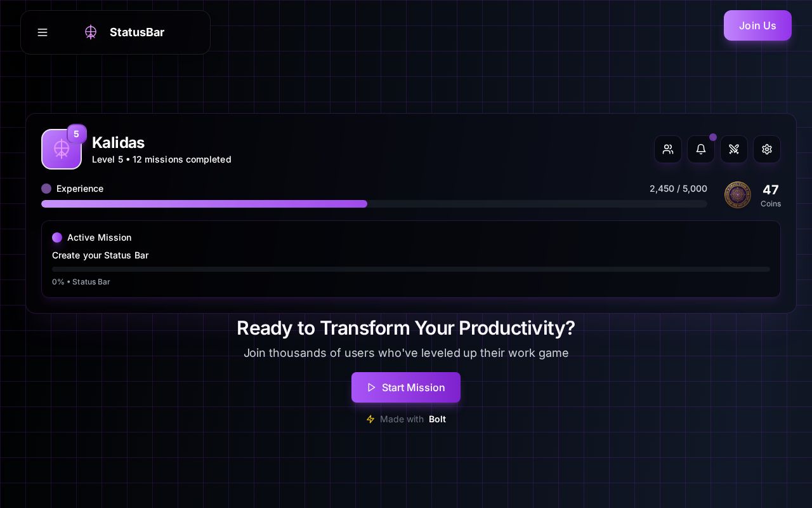
Task: Click the Active Mission purple dot
Action: click(x=57, y=237)
